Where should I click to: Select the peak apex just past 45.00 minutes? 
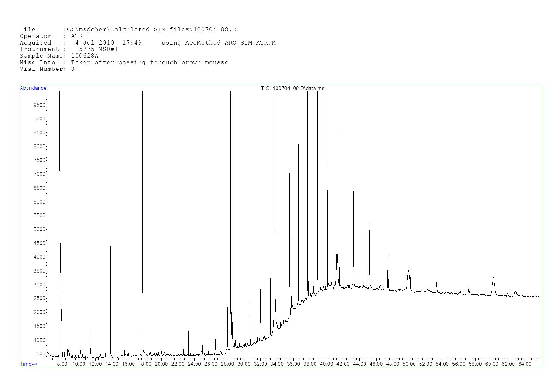click(369, 225)
